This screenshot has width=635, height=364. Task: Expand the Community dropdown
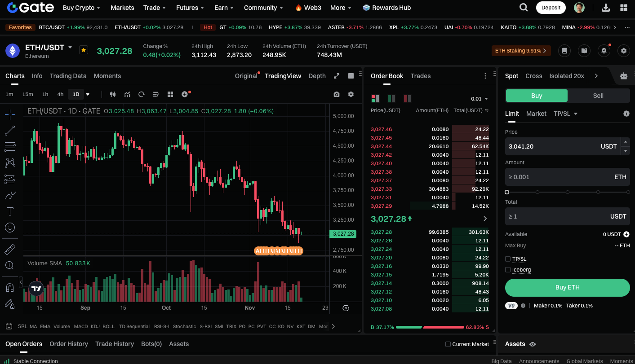pos(264,8)
